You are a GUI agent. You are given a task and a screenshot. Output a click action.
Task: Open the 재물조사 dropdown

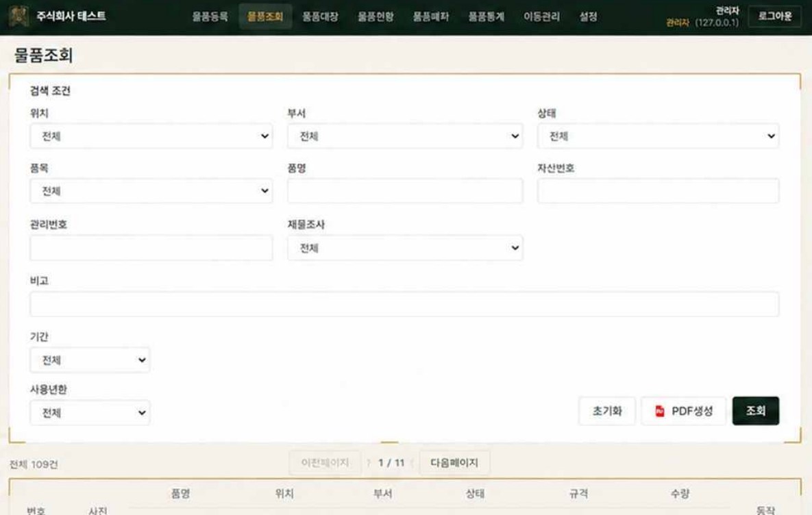point(405,248)
